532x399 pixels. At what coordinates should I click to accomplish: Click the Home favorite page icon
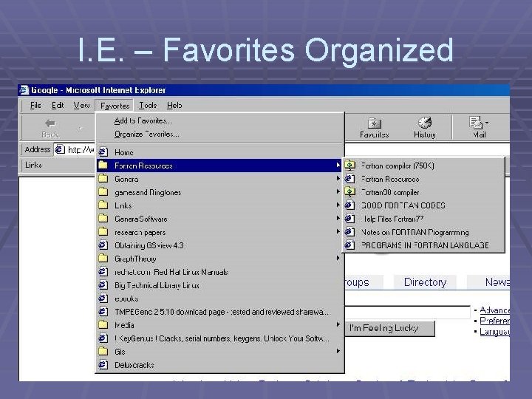103,152
